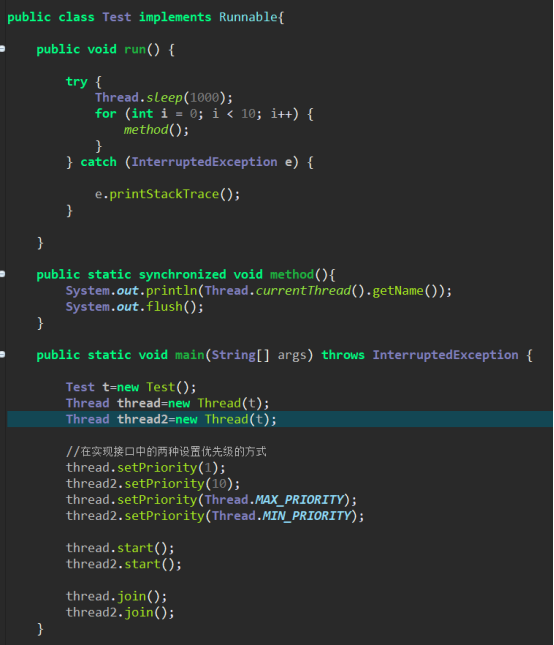Click the 'thread2.join();' statement
This screenshot has width=554, height=645.
pyautogui.click(x=120, y=612)
